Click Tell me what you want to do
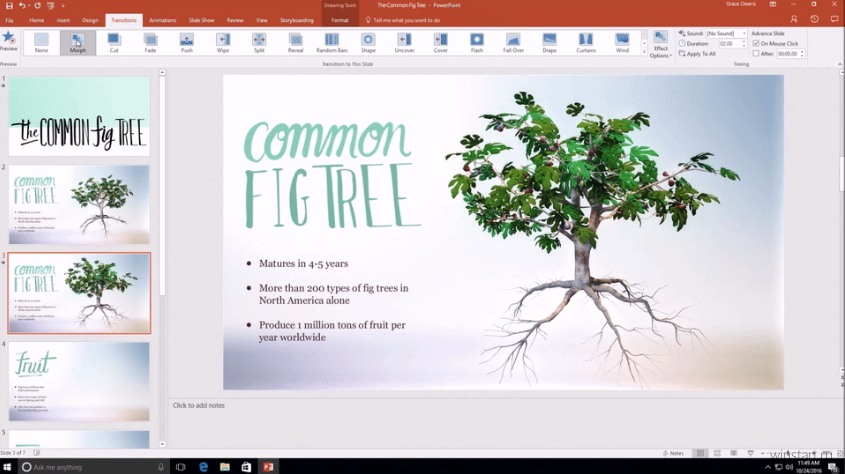 (x=403, y=20)
